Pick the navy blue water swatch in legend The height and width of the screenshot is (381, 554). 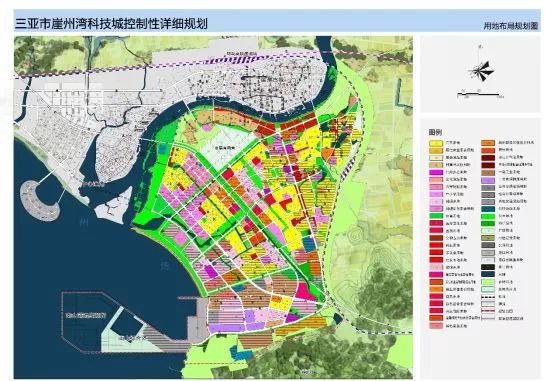coord(488,274)
